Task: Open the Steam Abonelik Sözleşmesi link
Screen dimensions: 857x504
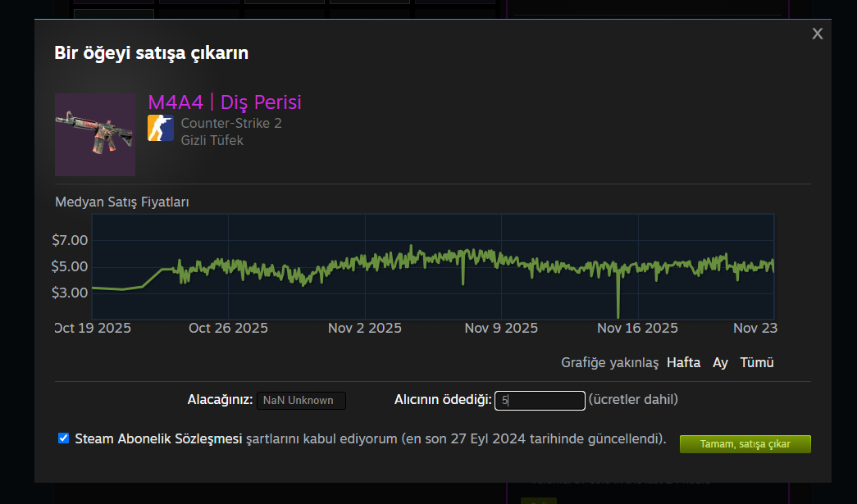Action: [158, 439]
